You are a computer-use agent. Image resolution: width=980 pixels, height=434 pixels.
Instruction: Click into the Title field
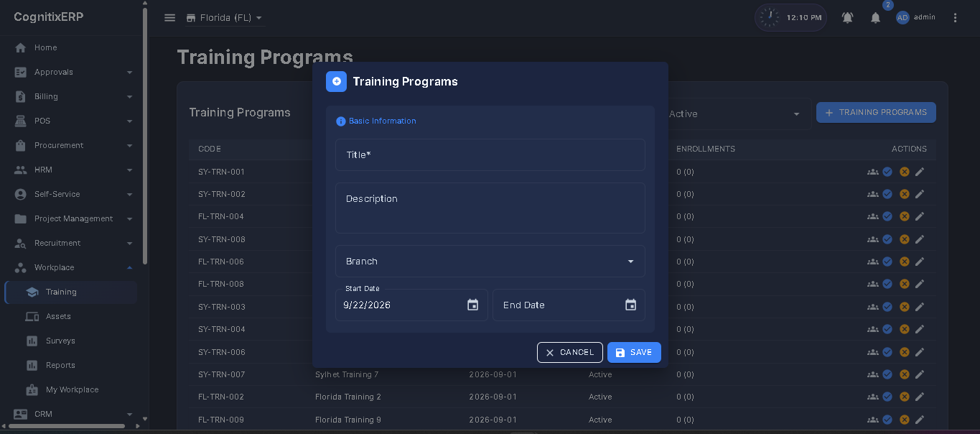coord(490,154)
